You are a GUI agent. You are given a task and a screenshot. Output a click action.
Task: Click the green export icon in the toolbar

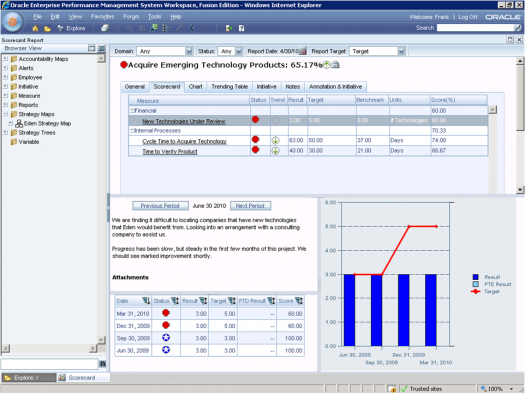(x=154, y=28)
